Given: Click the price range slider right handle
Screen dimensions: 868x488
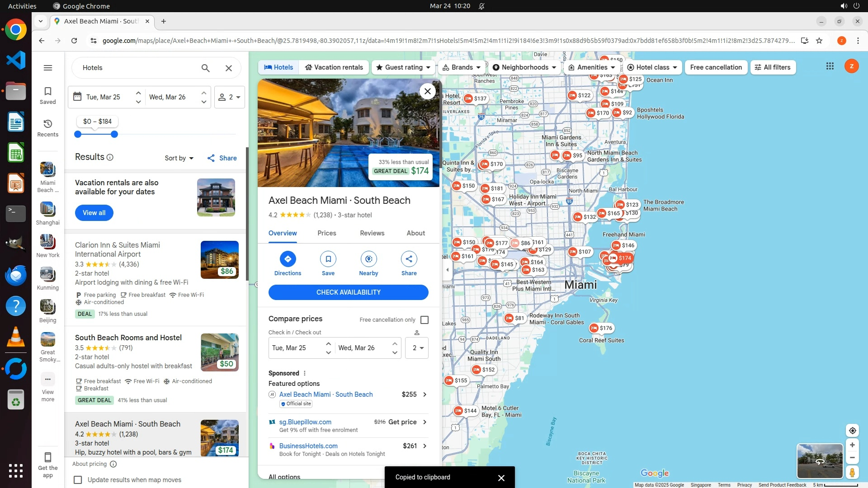Looking at the screenshot, I should [114, 134].
